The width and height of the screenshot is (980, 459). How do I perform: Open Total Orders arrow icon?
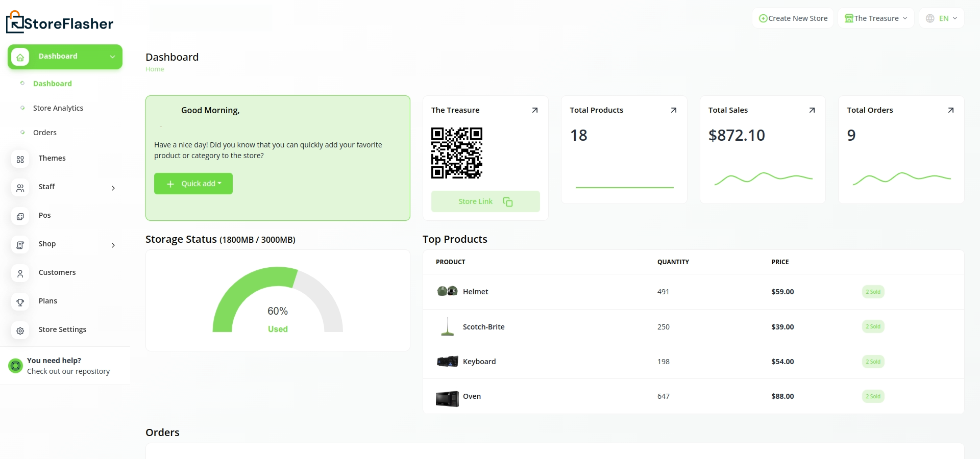click(x=950, y=110)
